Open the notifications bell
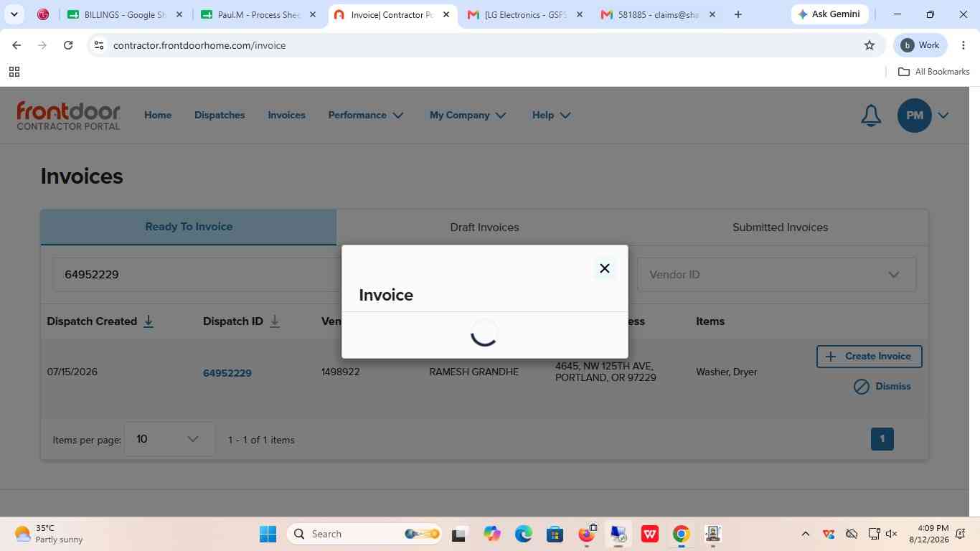This screenshot has width=980, height=551. point(870,115)
